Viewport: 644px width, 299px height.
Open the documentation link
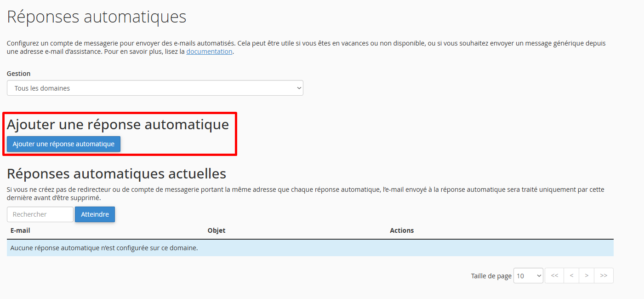(209, 52)
